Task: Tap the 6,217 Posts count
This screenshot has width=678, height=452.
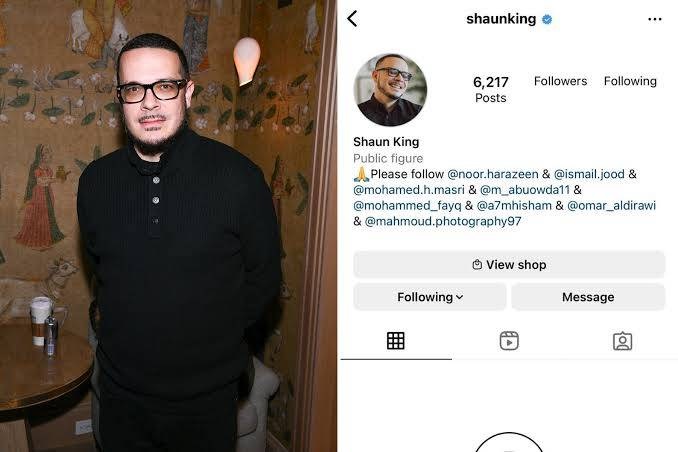Action: click(491, 90)
